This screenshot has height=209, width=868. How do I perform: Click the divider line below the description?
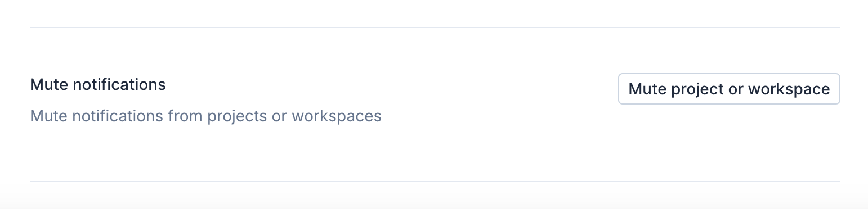click(435, 181)
